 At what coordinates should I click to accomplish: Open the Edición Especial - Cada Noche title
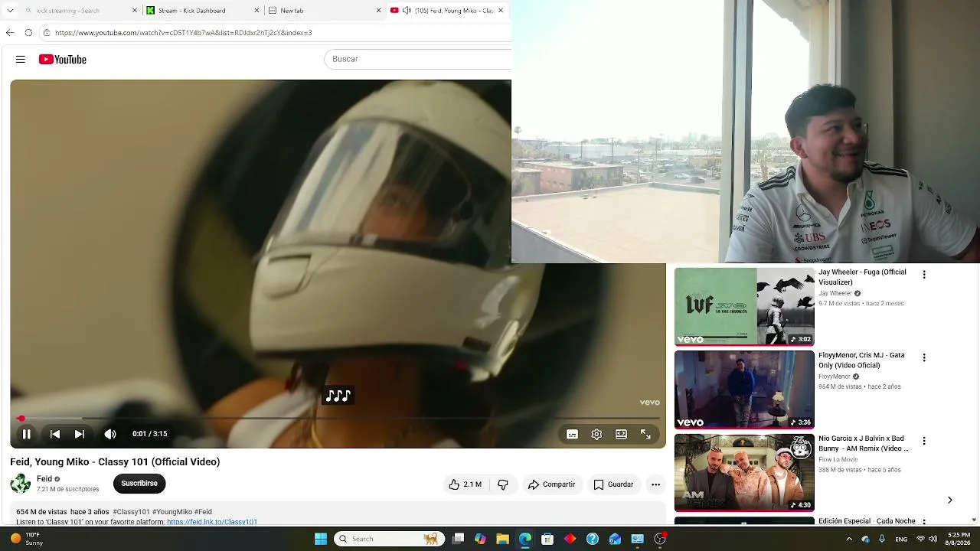point(867,521)
